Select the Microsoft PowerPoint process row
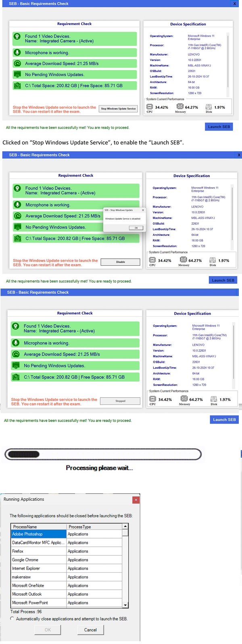 point(67,603)
